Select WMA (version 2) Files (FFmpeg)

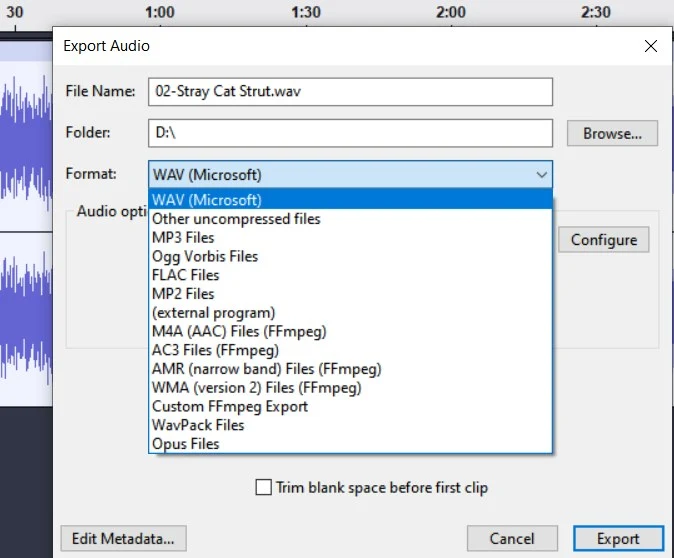click(x=350, y=388)
